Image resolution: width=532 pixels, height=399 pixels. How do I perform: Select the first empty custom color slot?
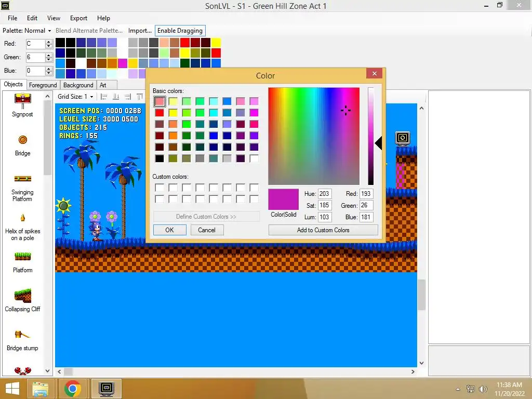coord(159,187)
